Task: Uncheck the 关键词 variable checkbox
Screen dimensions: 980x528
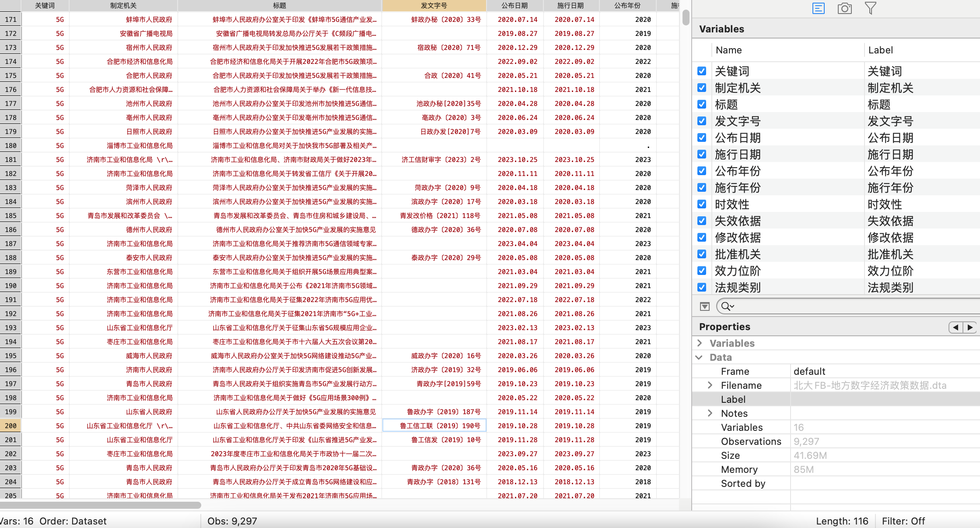Action: pyautogui.click(x=702, y=71)
